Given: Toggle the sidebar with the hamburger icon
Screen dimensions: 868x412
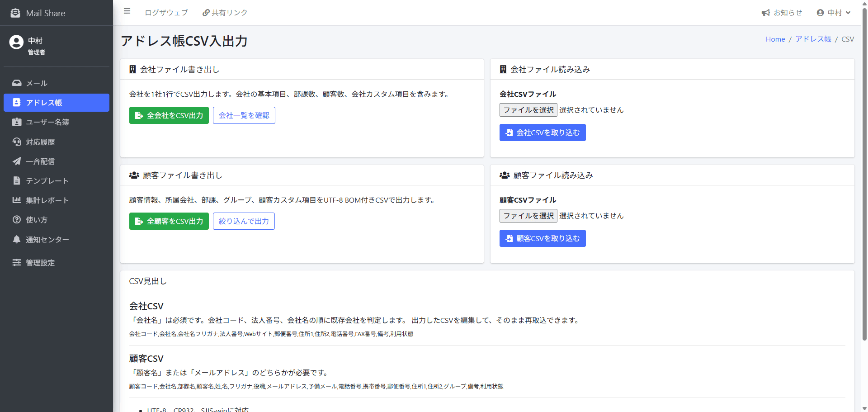Looking at the screenshot, I should tap(127, 11).
